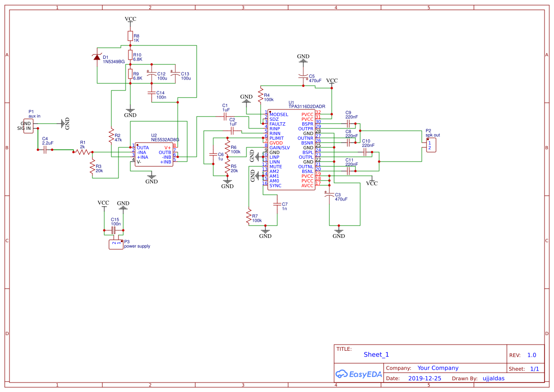This screenshot has height=392, width=554.
Task: Select the P1 aux in connector
Action: tap(28, 126)
